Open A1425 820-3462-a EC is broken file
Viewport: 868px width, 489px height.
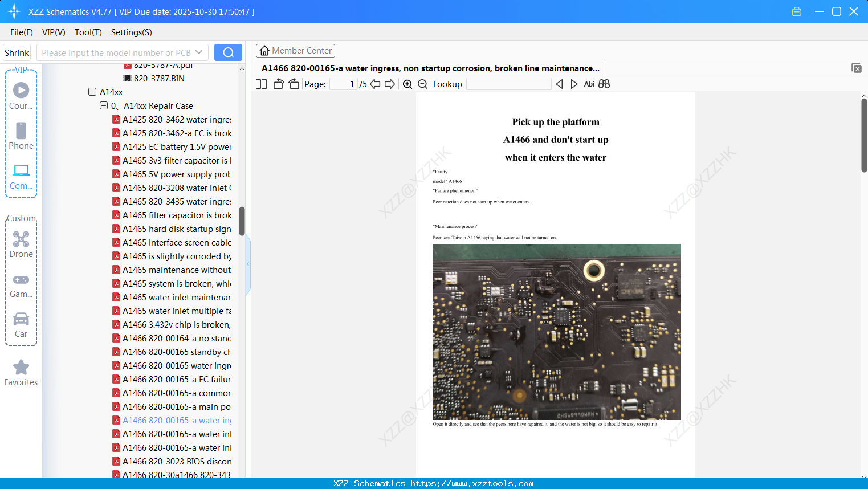click(177, 133)
